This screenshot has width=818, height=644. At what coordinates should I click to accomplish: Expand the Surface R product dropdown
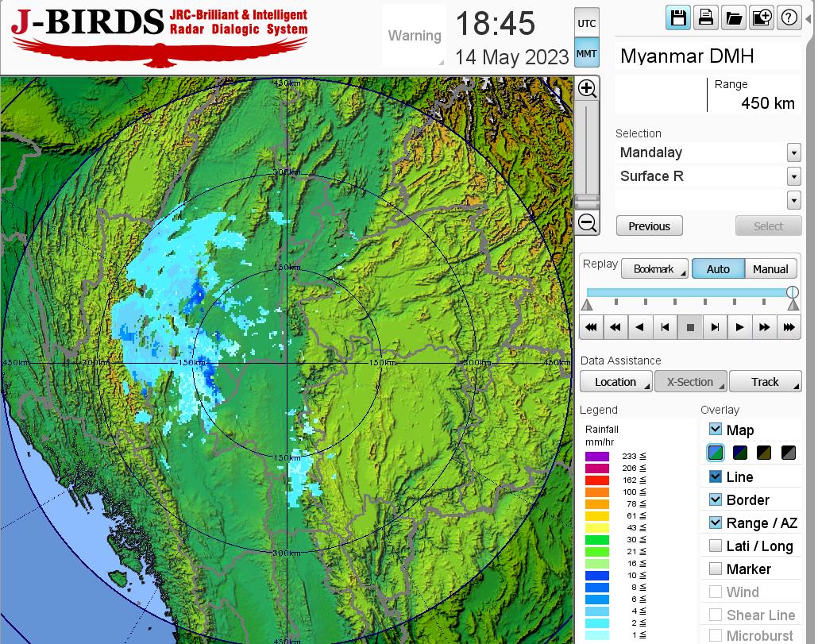coord(793,176)
